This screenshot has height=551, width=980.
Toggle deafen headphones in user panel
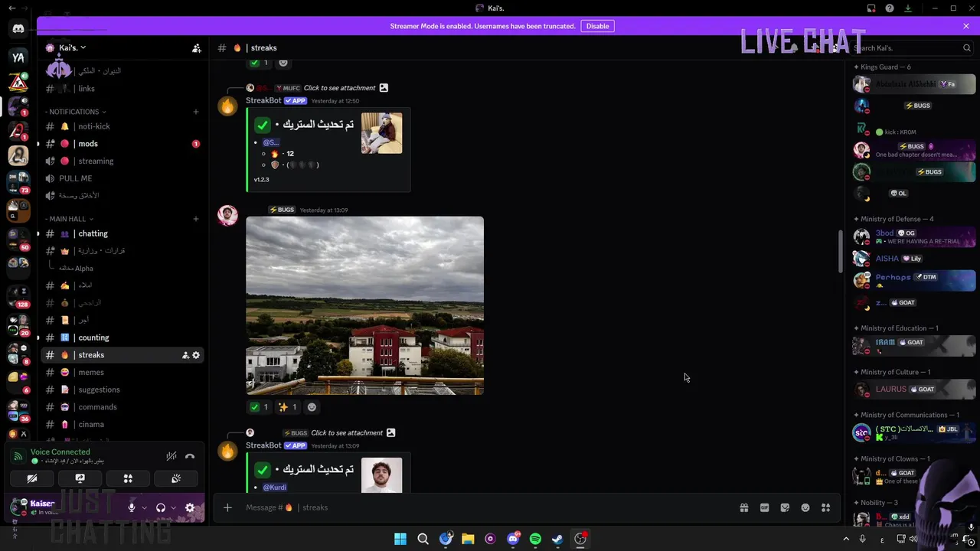point(161,507)
